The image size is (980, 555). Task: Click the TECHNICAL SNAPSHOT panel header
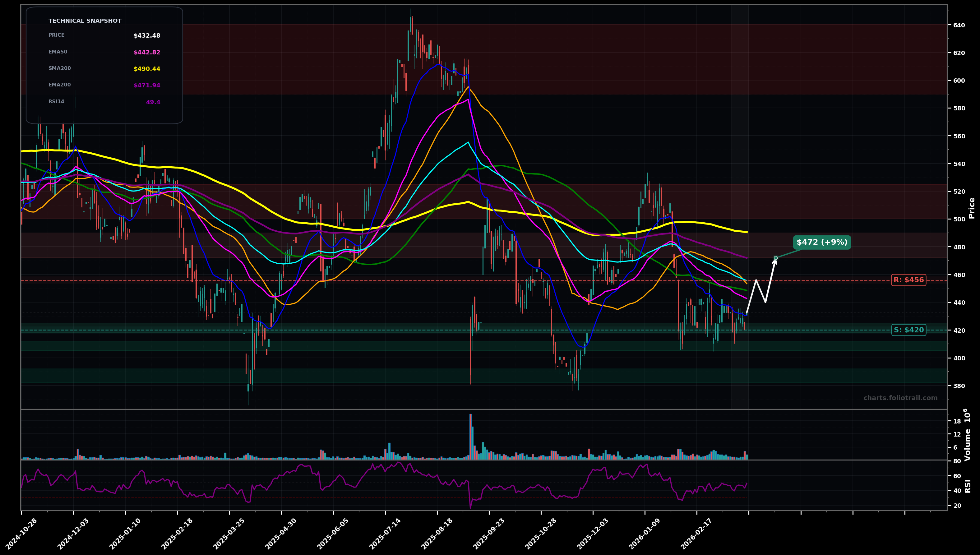click(x=85, y=21)
